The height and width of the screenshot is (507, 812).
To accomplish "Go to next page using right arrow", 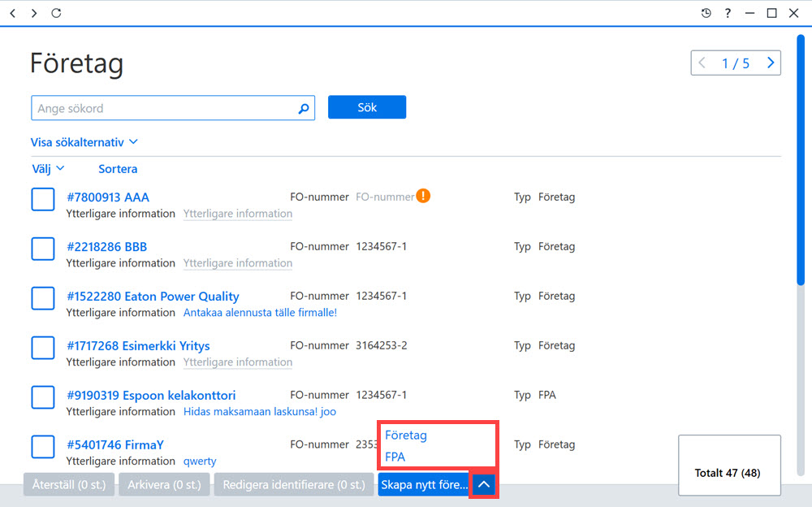I will tap(771, 63).
